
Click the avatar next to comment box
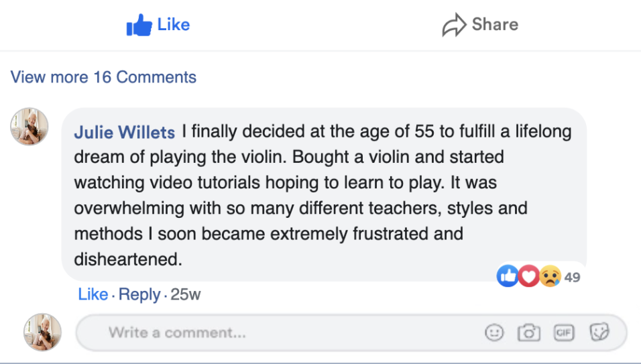(x=42, y=332)
